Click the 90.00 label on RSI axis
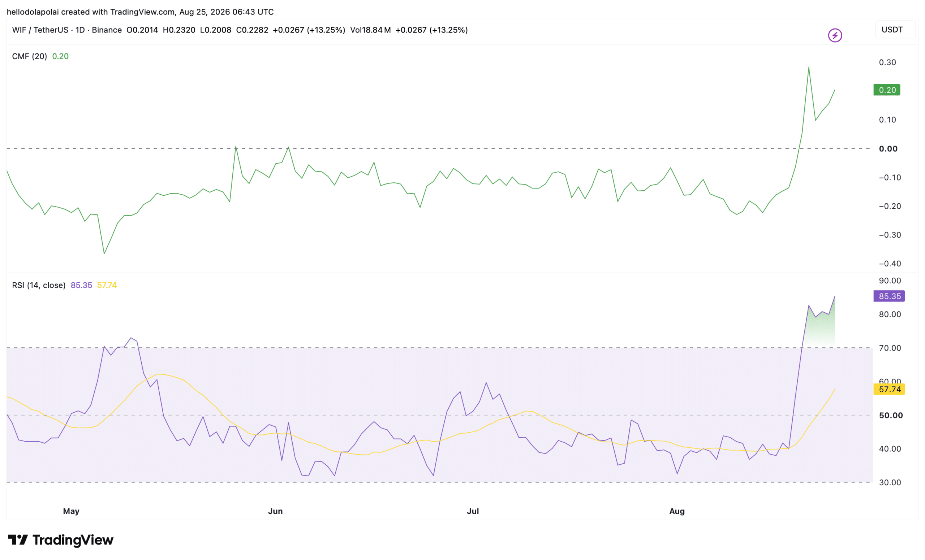Viewport: 925px width, 560px height. [890, 281]
